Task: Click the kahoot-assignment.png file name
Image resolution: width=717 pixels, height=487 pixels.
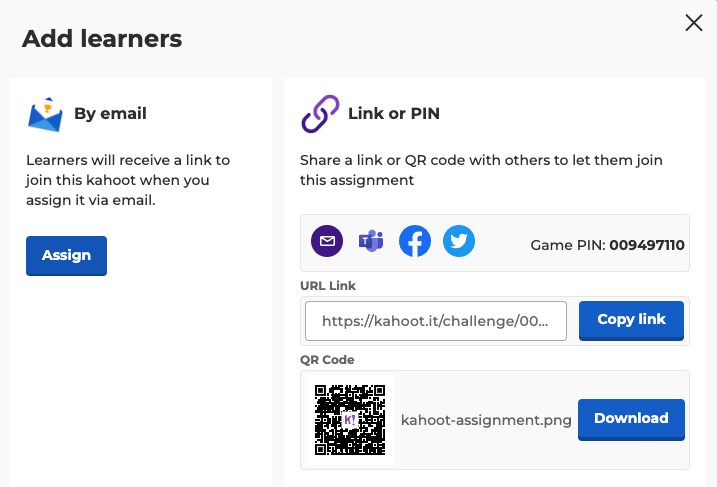Action: click(486, 420)
